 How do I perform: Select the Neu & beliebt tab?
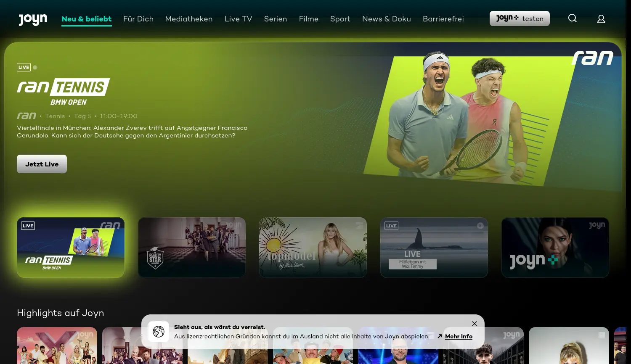87,19
